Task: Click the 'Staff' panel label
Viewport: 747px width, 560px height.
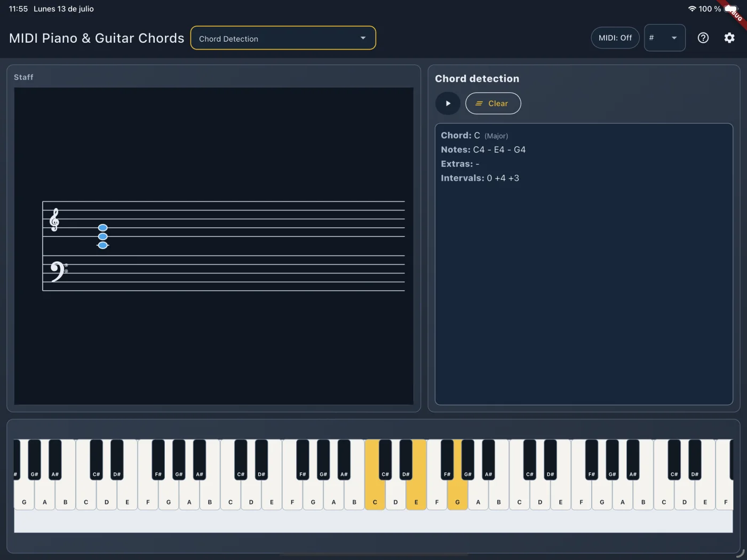Action: tap(23, 77)
